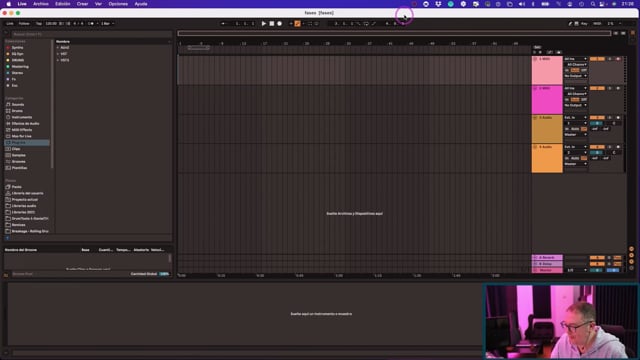This screenshot has height=360, width=640.
Task: Select the Clips category
Action: coord(16,149)
